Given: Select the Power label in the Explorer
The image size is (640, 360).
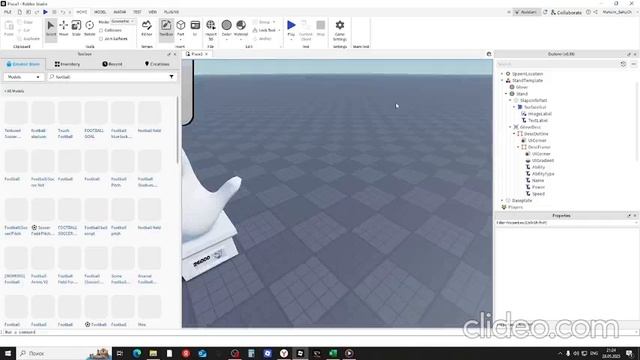Looking at the screenshot, I should (x=538, y=187).
